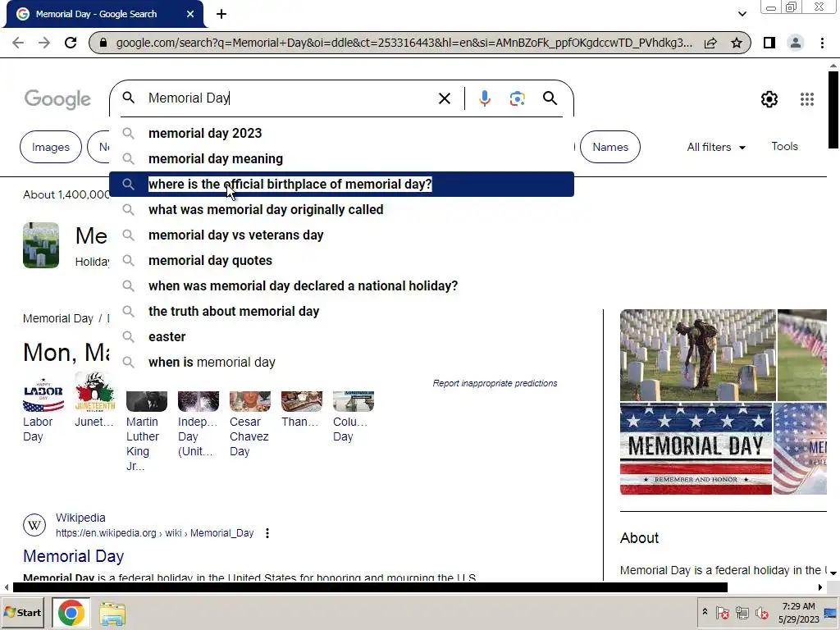Bookmark this page with the star icon
840x630 pixels.
(x=737, y=43)
